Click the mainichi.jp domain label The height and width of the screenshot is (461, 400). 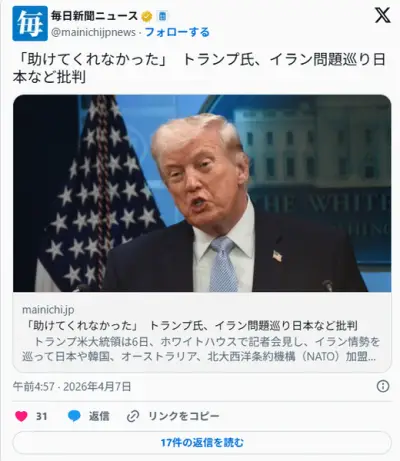point(48,310)
